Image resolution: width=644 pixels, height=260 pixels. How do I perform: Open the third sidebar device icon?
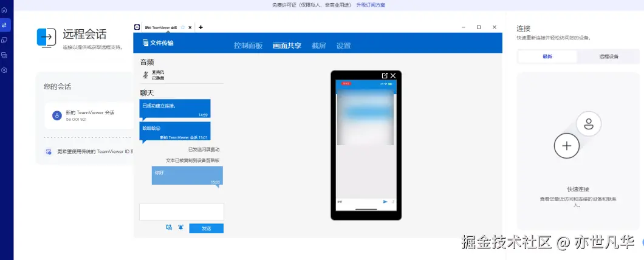point(4,40)
